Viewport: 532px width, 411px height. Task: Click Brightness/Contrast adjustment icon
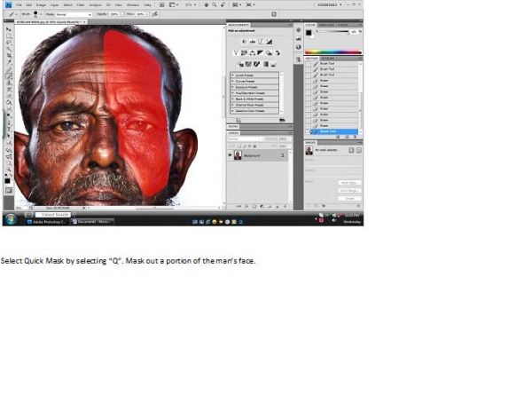244,42
